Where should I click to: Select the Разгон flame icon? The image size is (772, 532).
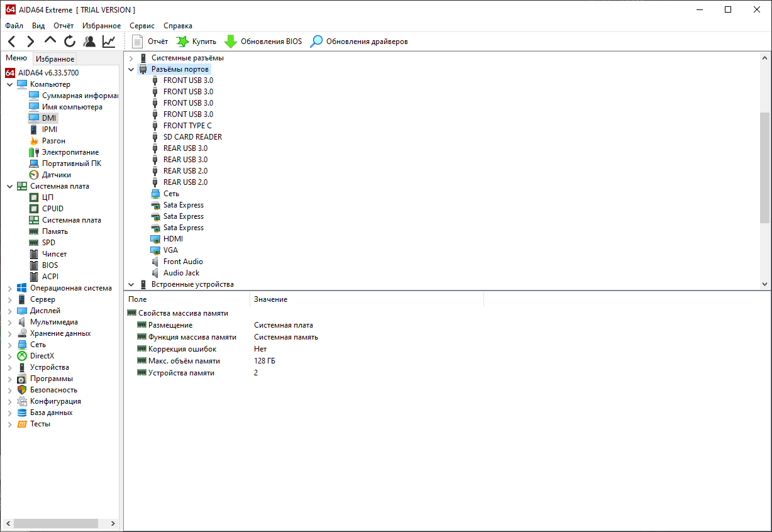point(34,141)
